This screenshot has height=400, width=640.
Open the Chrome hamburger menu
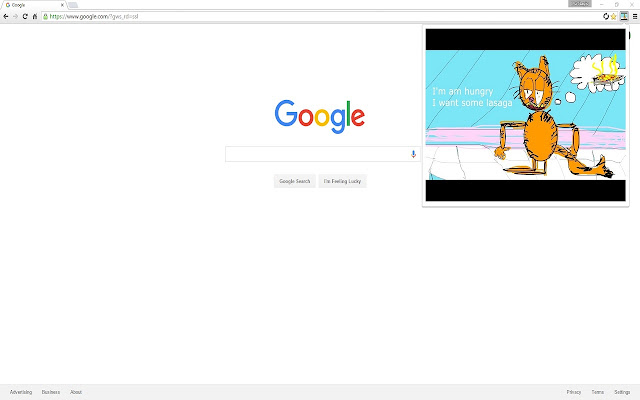point(635,16)
